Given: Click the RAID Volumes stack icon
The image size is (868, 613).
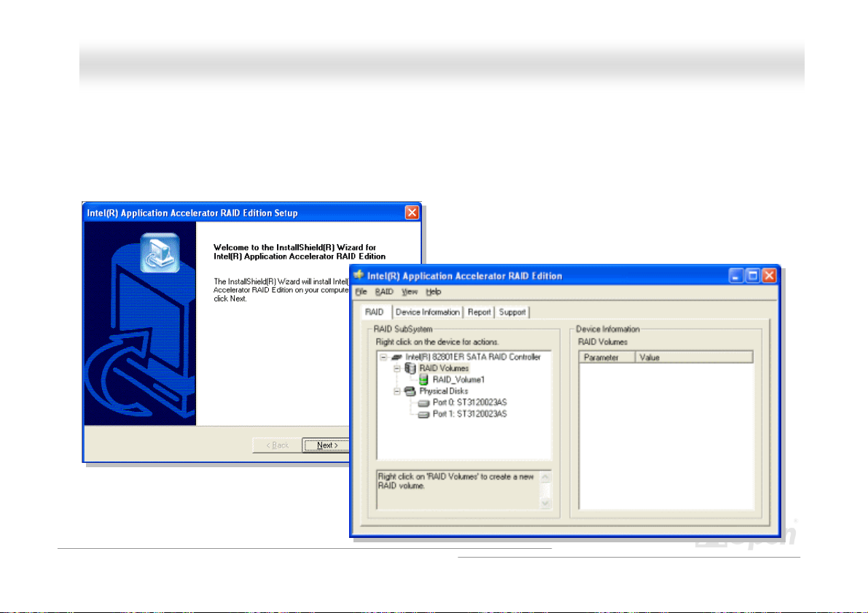Looking at the screenshot, I should (410, 368).
